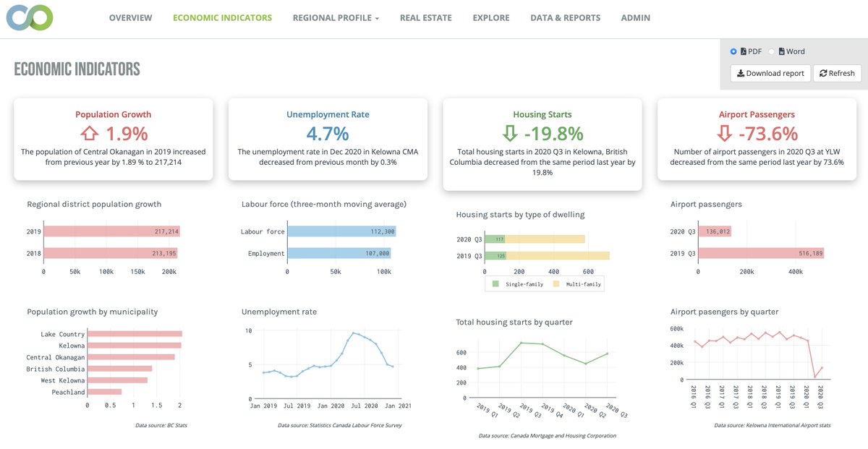Click 'Data source: Canada Mortgage and Housing Corporation'
This screenshot has width=868, height=449.
coord(548,436)
